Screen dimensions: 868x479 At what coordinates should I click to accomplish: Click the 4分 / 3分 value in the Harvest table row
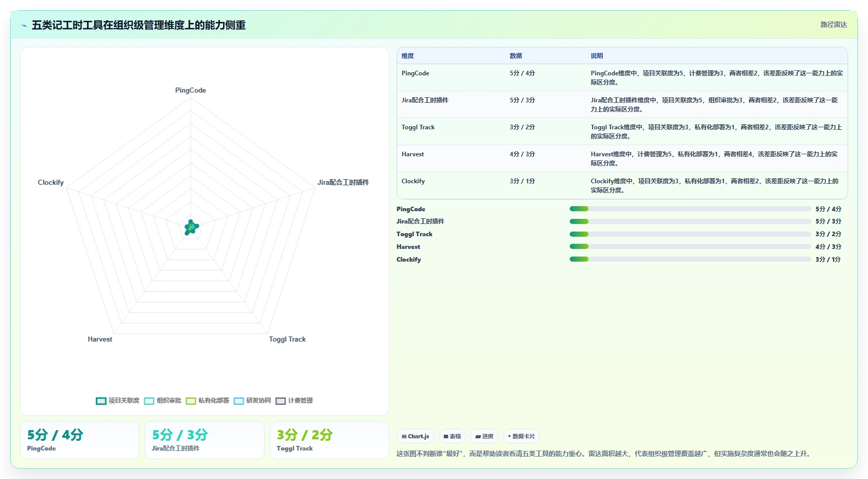[522, 154]
